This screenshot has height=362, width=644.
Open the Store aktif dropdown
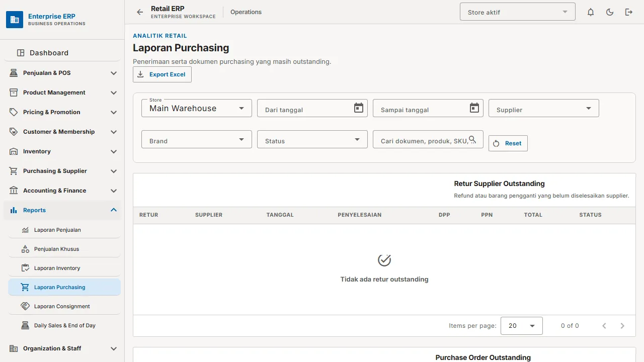(x=518, y=12)
